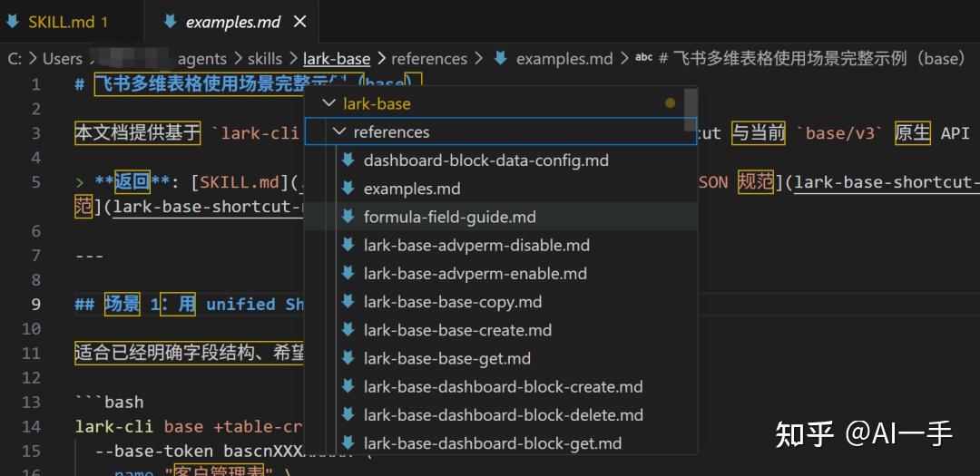Click file icon of lark-base-base-copy.md

click(x=348, y=301)
